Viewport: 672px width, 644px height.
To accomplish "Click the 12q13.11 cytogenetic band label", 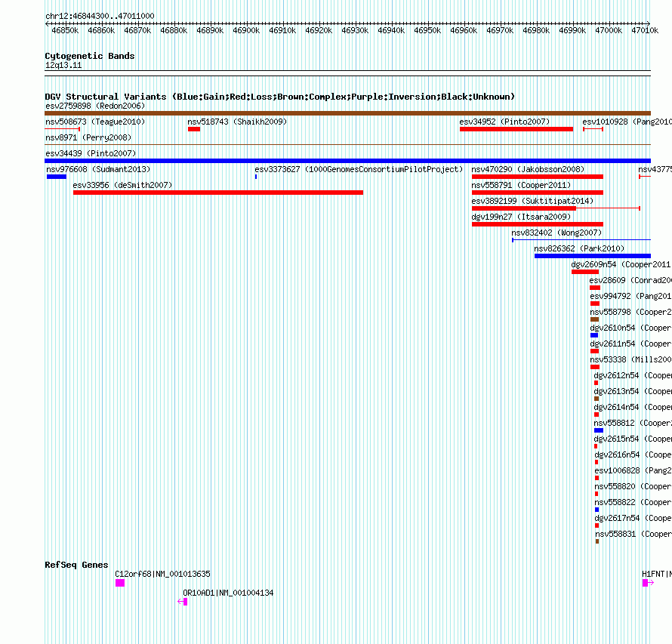I will click(63, 65).
